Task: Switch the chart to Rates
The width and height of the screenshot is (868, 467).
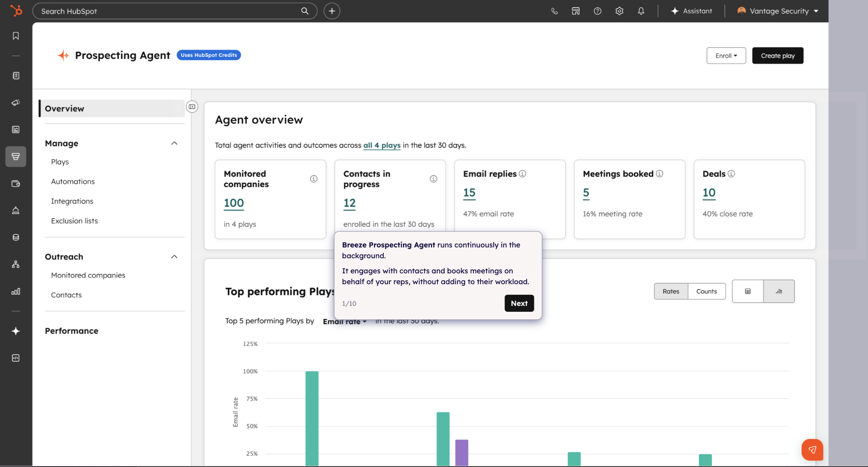Action: tap(671, 291)
